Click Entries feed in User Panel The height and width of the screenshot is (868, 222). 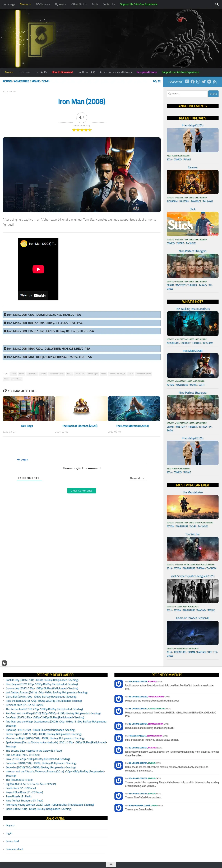(12, 841)
